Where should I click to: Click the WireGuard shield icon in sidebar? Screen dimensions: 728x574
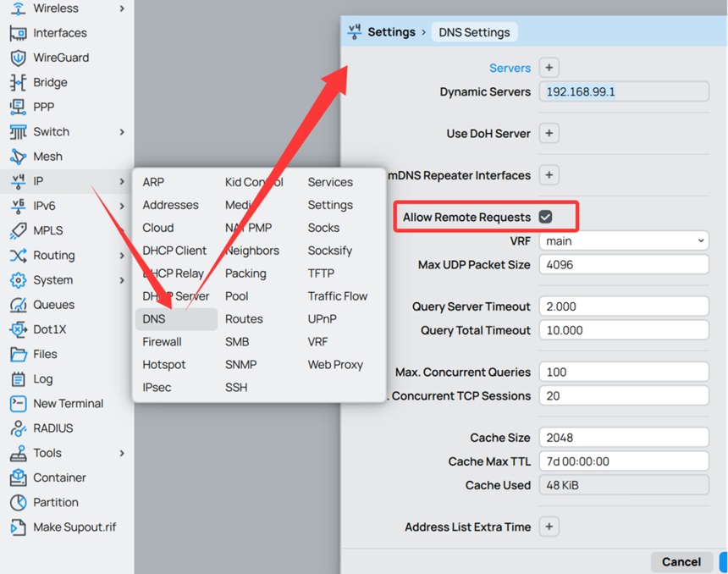point(18,58)
